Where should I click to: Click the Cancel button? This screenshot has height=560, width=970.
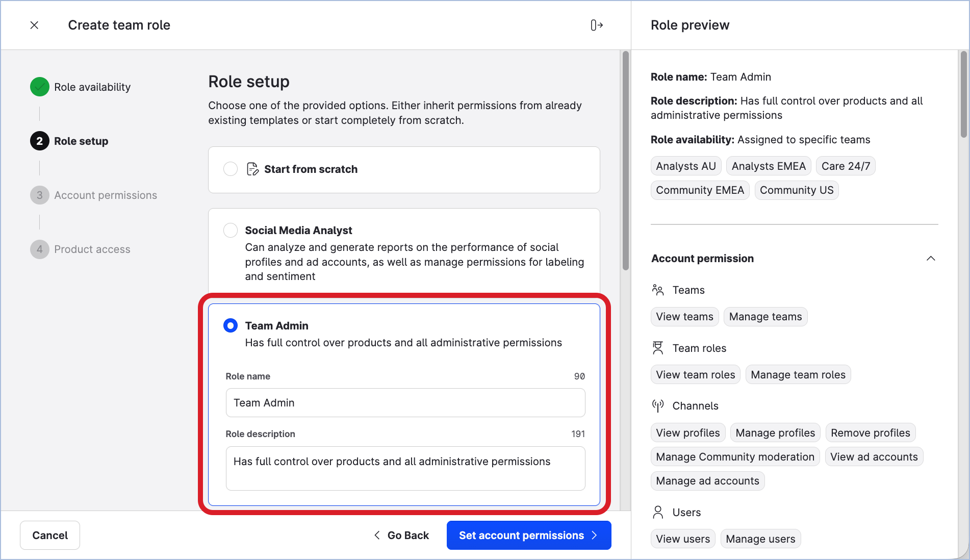[50, 536]
